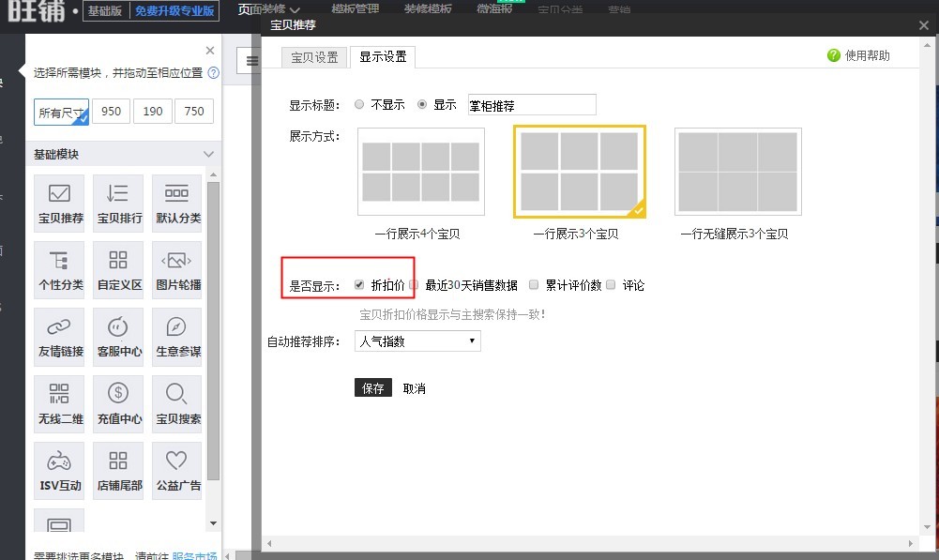Select 不显示 radio for title display
This screenshot has height=560, width=939.
(359, 104)
